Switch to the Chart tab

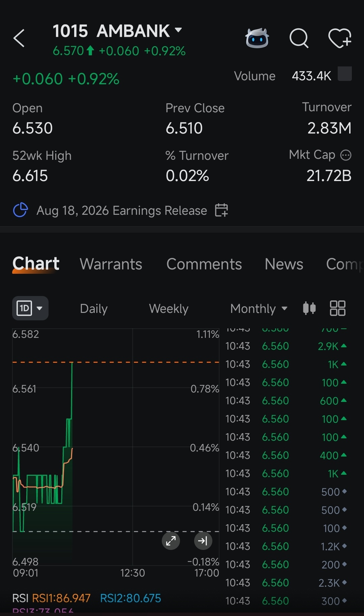point(36,264)
